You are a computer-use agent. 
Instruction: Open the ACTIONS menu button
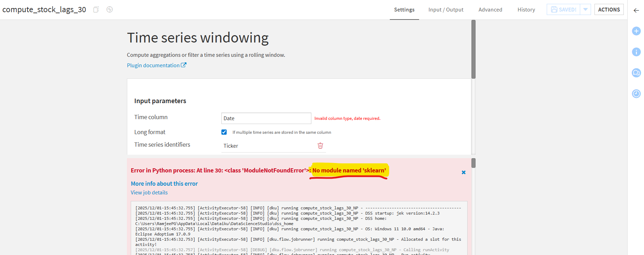click(609, 9)
